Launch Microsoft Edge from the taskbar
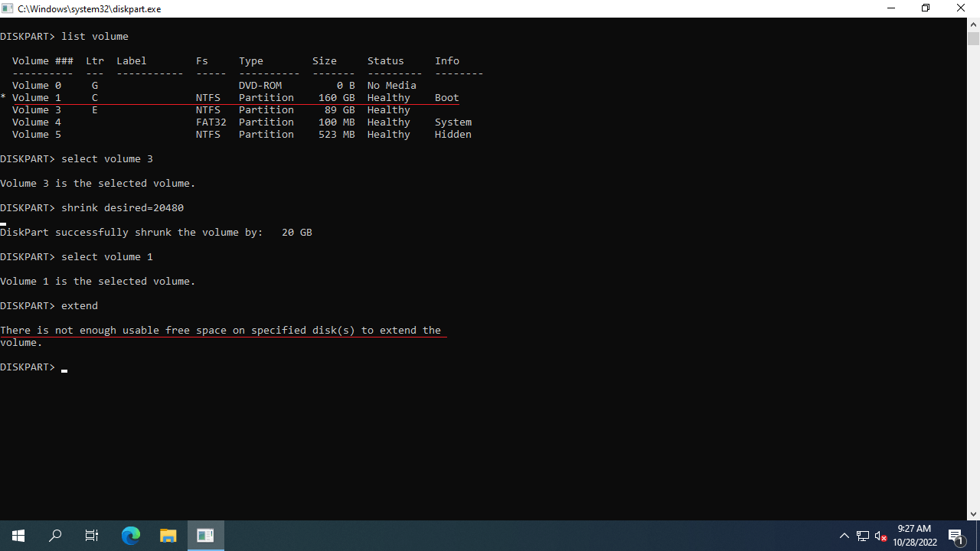980x551 pixels. pos(131,536)
